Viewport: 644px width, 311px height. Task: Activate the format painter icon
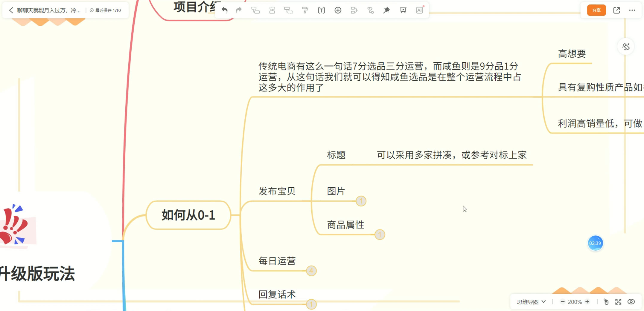[x=305, y=10]
